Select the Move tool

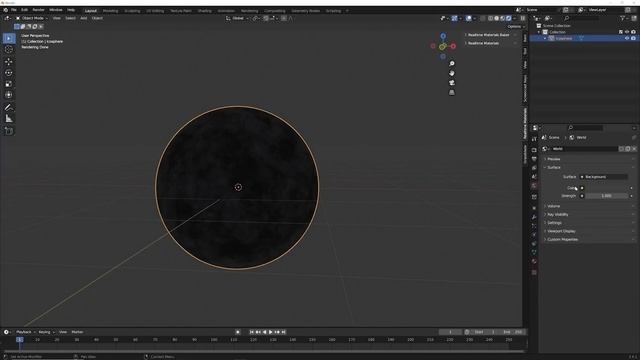[9, 62]
